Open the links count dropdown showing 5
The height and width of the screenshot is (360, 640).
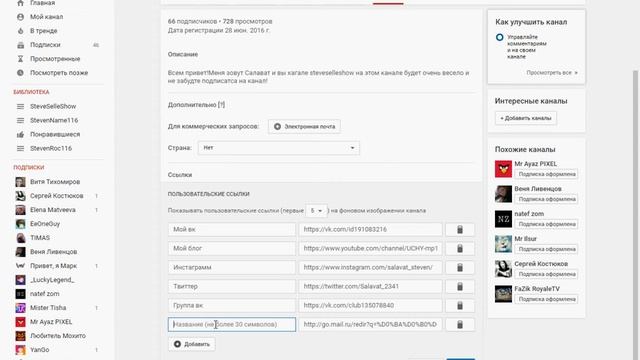316,211
